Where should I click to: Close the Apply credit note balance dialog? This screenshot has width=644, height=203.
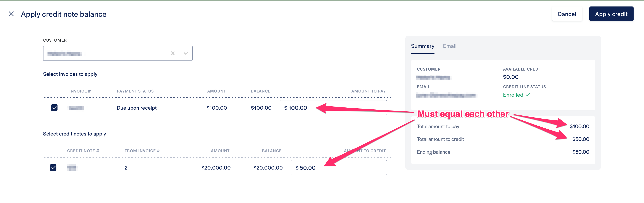click(11, 14)
